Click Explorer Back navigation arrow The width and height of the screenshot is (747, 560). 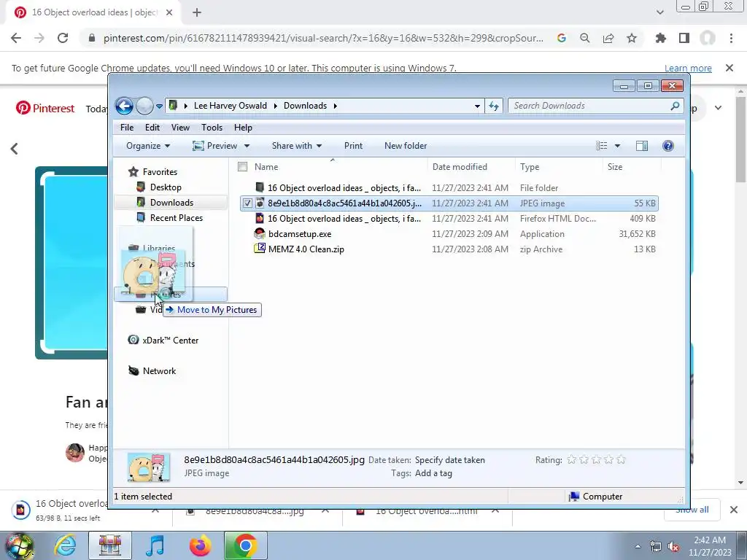point(124,106)
